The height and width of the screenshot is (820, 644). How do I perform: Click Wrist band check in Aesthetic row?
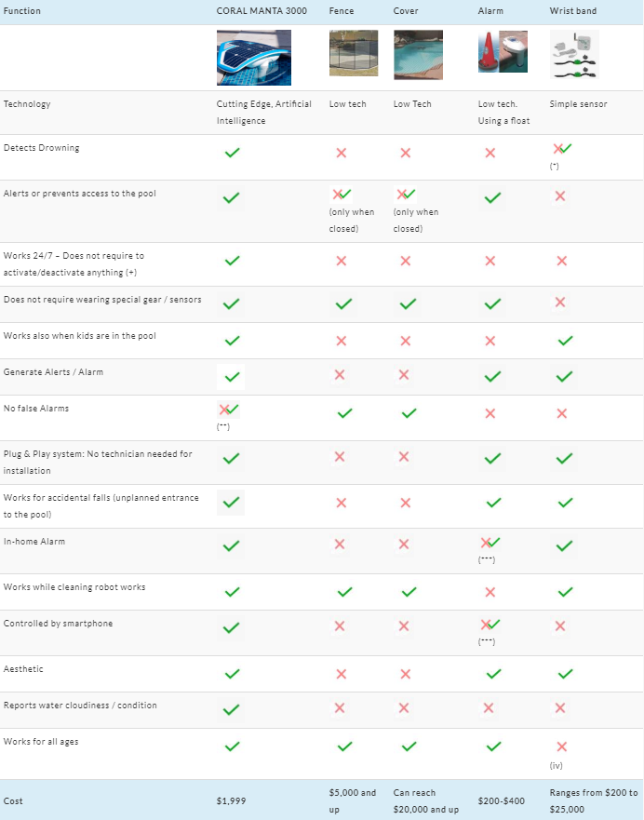(565, 674)
